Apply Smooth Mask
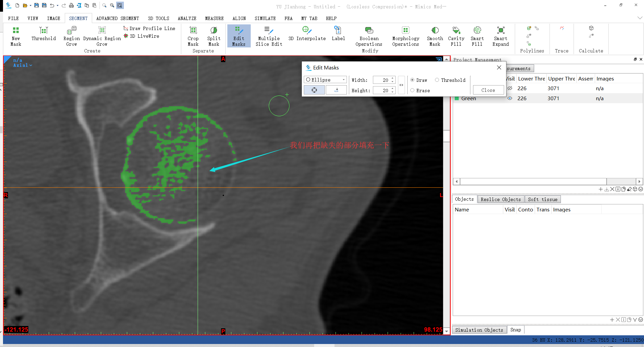644x347 pixels. [x=435, y=36]
